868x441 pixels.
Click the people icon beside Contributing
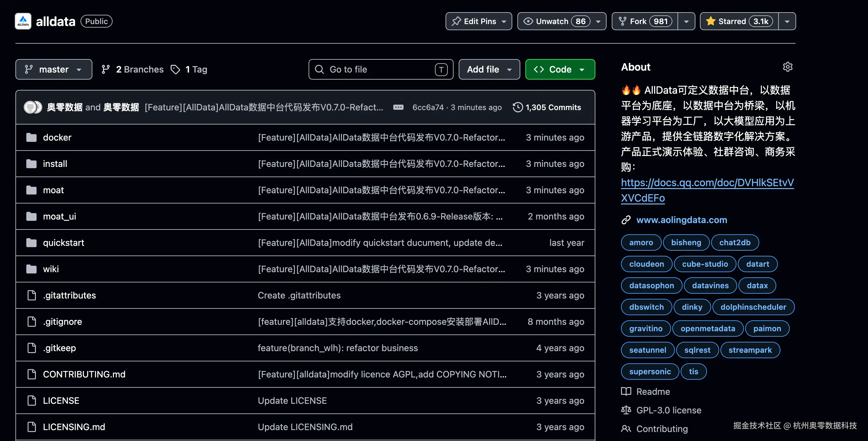(626, 428)
